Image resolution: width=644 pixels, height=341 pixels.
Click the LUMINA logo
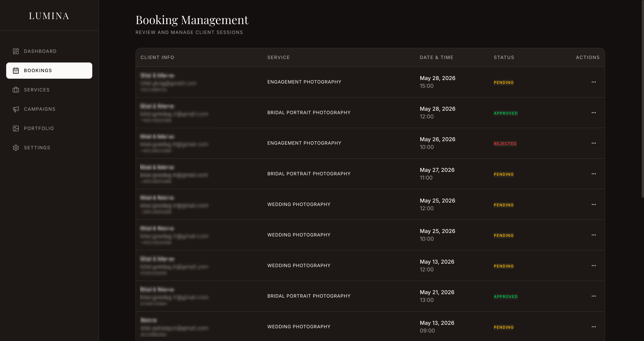[49, 16]
